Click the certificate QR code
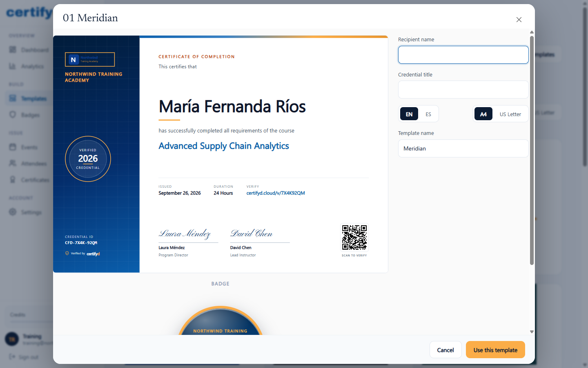588x368 pixels. pyautogui.click(x=354, y=237)
